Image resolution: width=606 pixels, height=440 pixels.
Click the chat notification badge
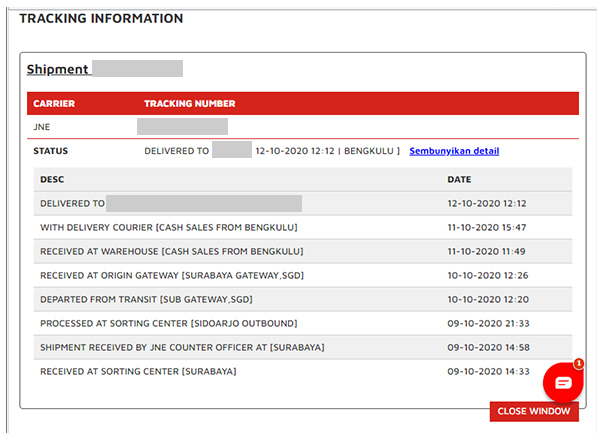tap(578, 364)
